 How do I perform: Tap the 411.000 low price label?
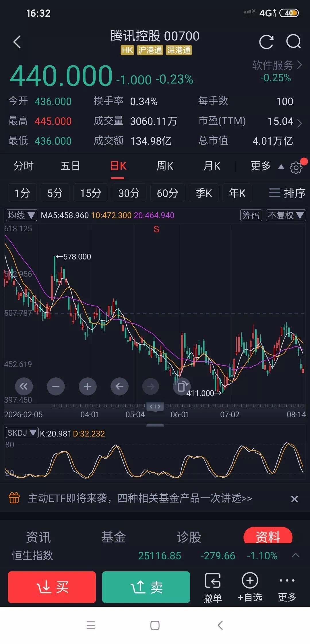[200, 393]
